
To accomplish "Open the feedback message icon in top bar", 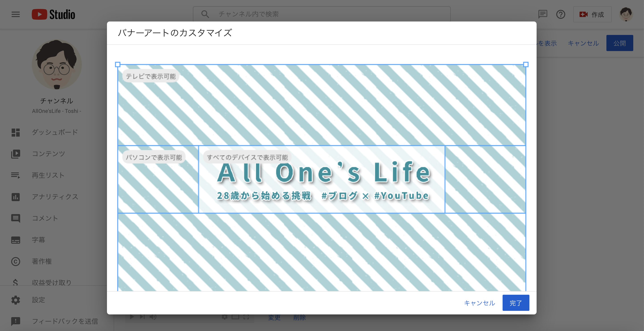I will coord(543,14).
